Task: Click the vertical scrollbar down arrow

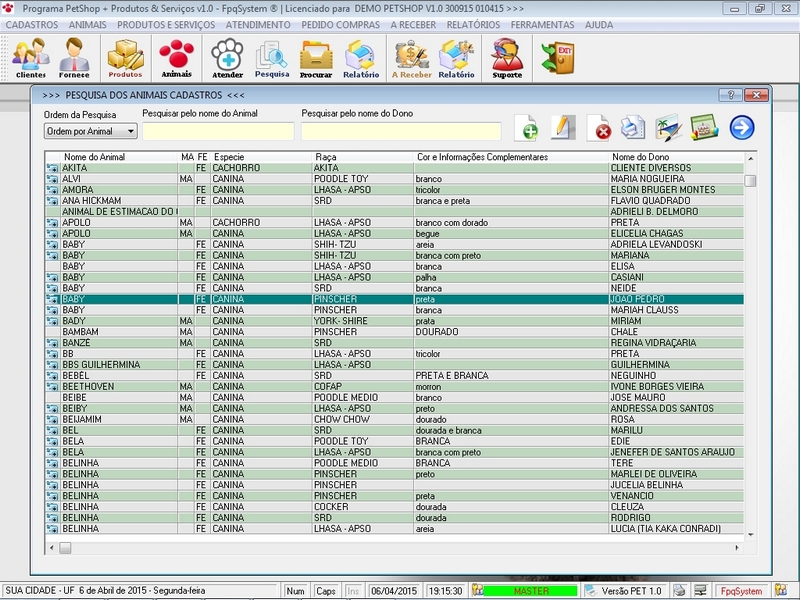Action: point(750,535)
